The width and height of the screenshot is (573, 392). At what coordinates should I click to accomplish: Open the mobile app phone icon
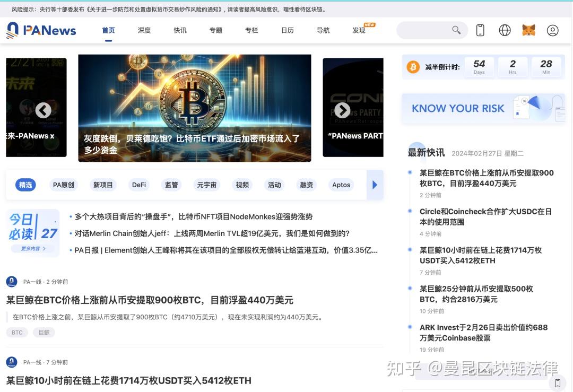pyautogui.click(x=480, y=30)
